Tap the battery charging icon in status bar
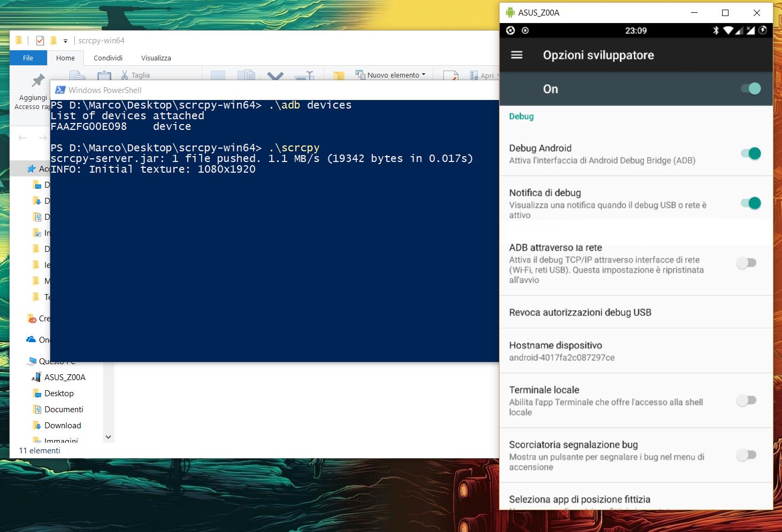 pos(763,30)
